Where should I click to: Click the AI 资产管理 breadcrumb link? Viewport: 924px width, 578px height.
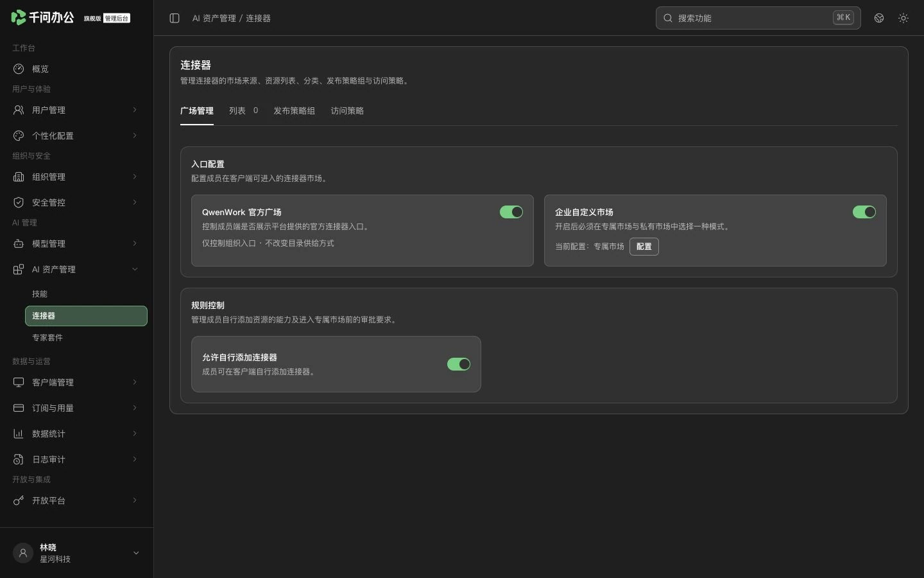click(x=214, y=18)
